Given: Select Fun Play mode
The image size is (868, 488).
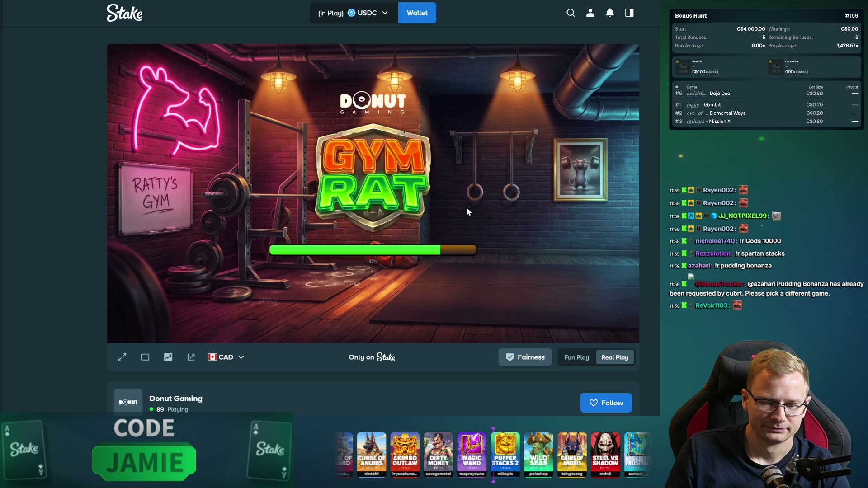Looking at the screenshot, I should click(x=577, y=357).
